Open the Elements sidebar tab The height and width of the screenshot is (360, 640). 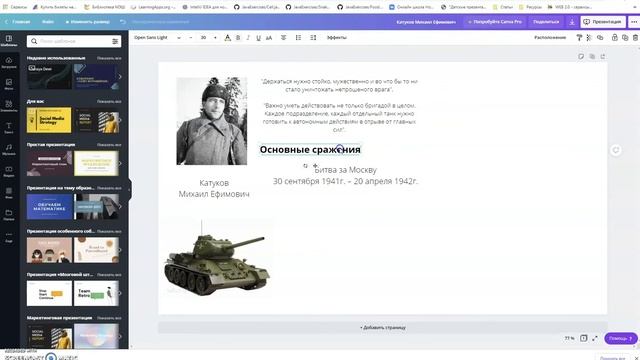(x=9, y=106)
